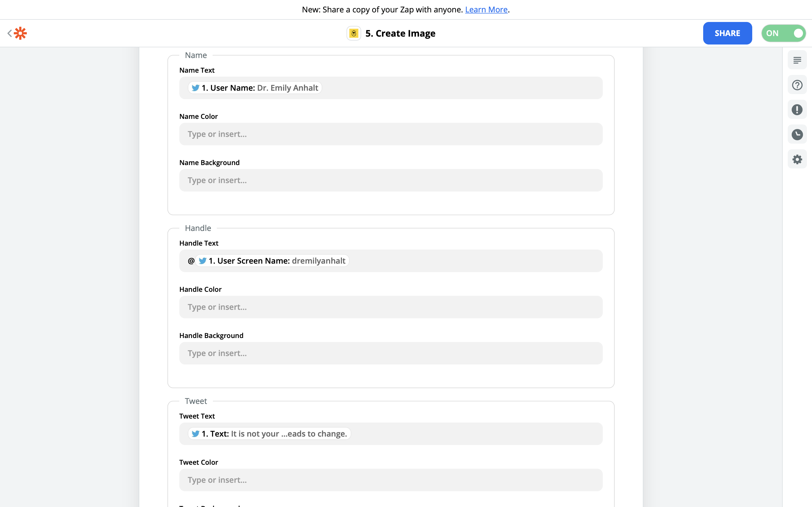Open the Zap outline list icon
This screenshot has height=507, width=812.
click(x=797, y=60)
